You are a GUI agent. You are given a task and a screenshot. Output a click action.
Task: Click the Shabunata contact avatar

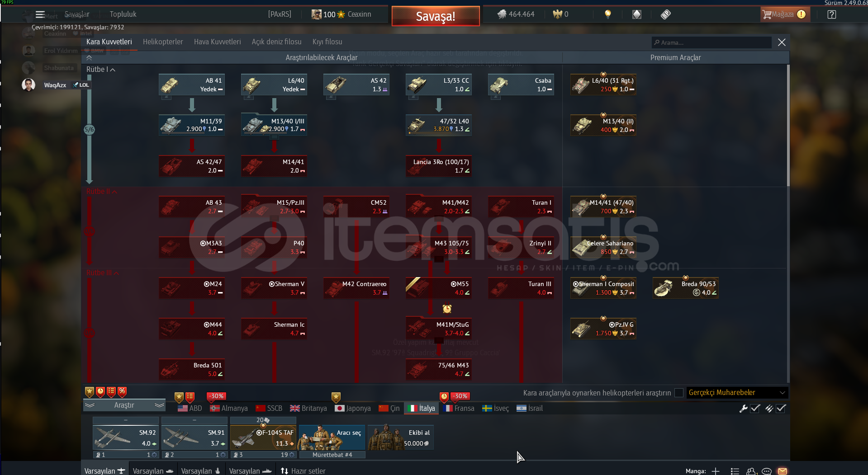[28, 68]
